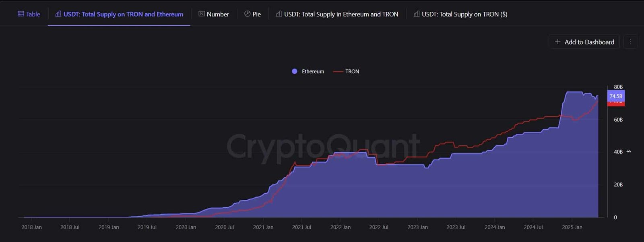Click the purple Ethereum legend color dot
This screenshot has width=644, height=242.
[295, 71]
